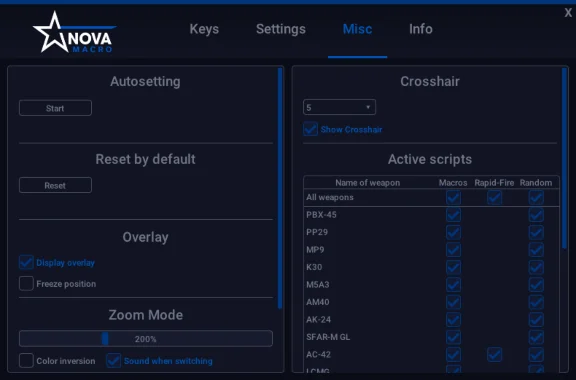Toggle Random checkbox for SFAR-M GL
The image size is (576, 380).
536,337
